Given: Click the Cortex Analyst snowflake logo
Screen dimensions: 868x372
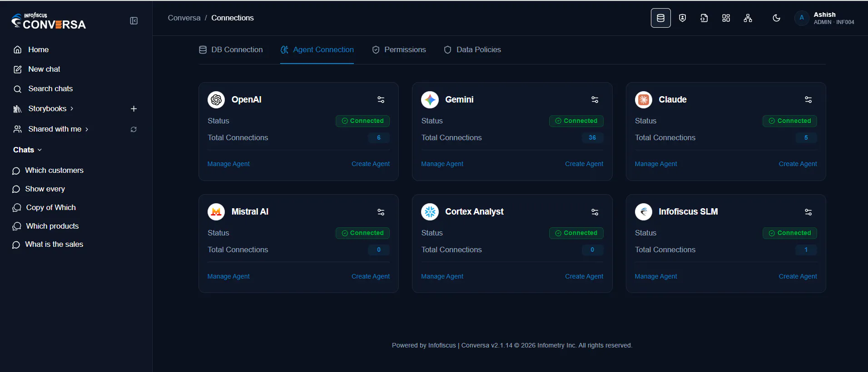Looking at the screenshot, I should coord(430,212).
